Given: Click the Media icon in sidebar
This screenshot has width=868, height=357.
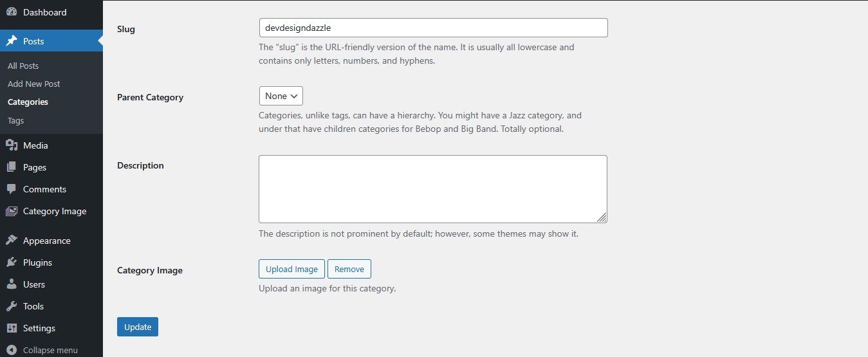Looking at the screenshot, I should [12, 145].
